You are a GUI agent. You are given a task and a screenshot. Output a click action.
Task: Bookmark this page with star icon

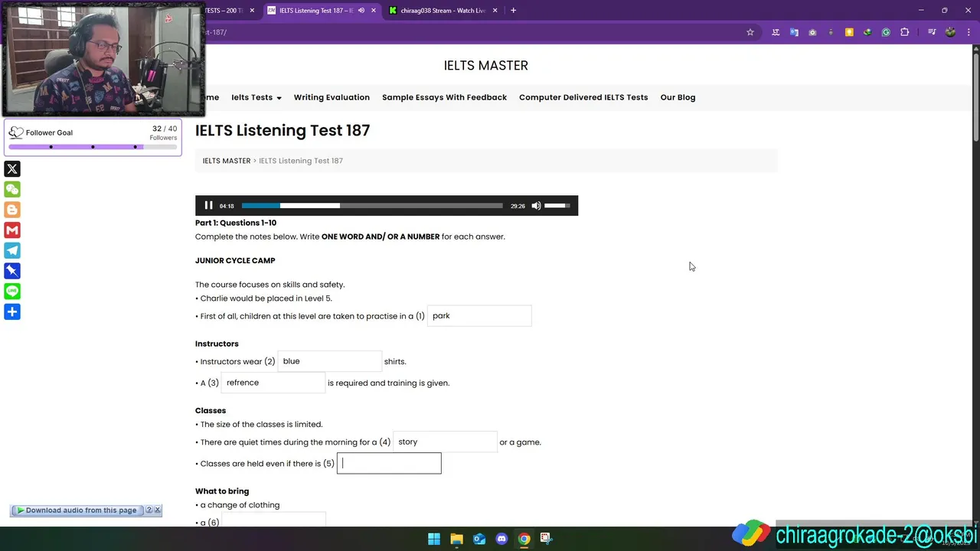point(750,32)
